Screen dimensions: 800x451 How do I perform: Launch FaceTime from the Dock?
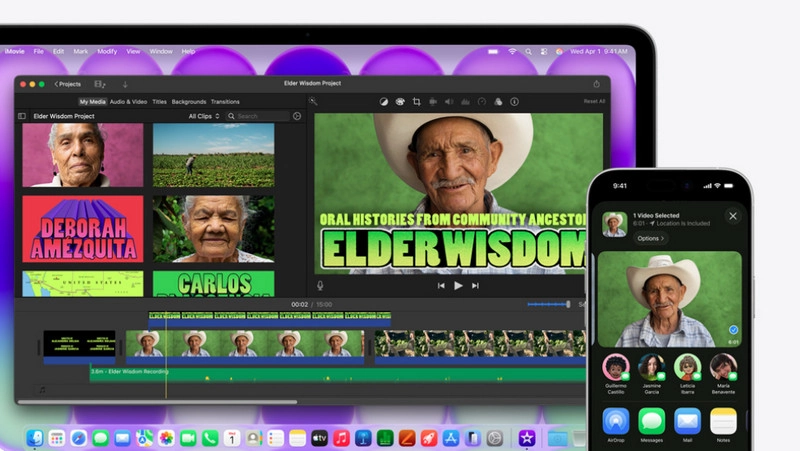pyautogui.click(x=188, y=438)
